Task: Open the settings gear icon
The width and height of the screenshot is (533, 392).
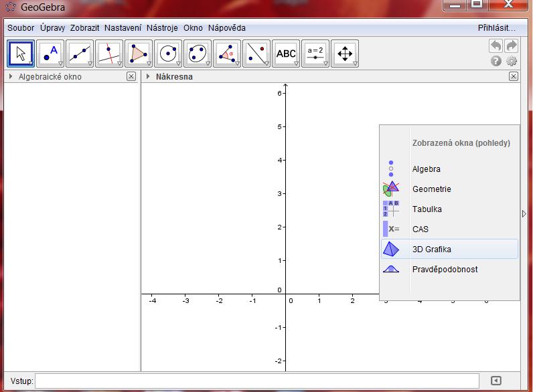Action: coord(512,61)
